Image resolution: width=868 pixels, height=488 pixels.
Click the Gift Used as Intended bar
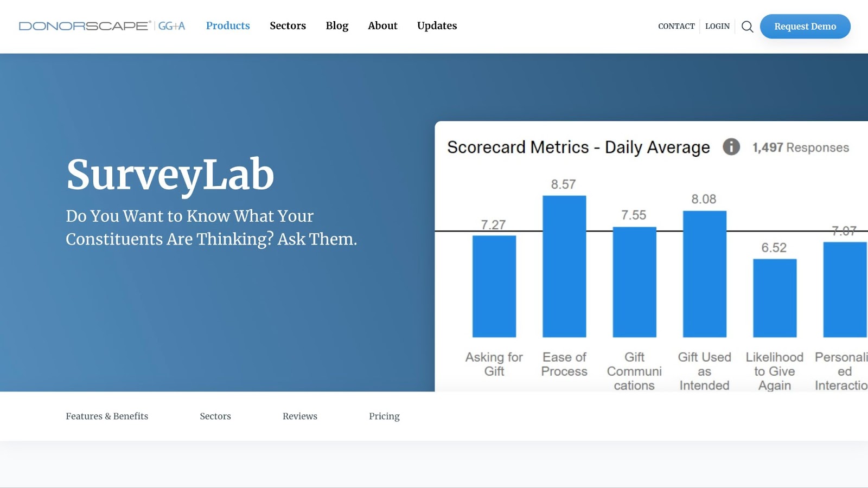coord(704,274)
